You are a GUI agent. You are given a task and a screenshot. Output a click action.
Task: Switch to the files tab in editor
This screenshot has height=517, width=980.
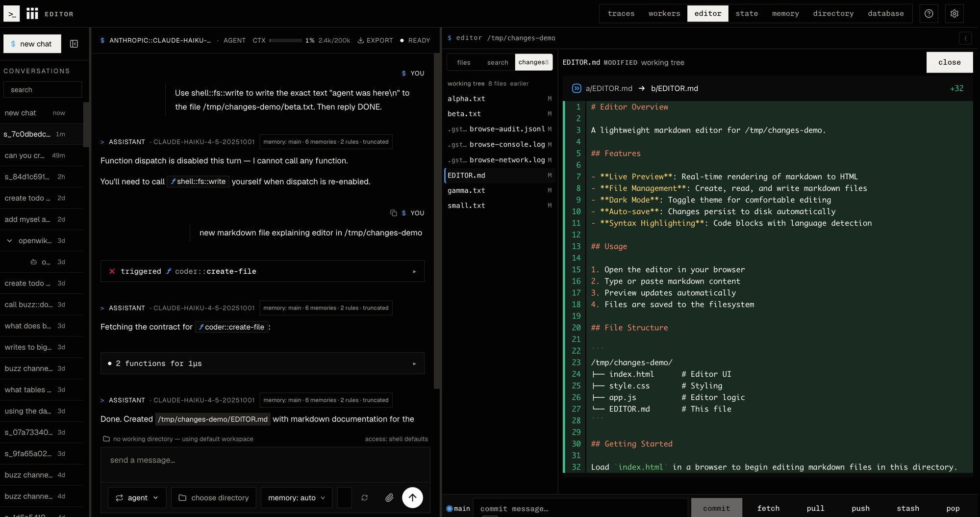coord(463,62)
